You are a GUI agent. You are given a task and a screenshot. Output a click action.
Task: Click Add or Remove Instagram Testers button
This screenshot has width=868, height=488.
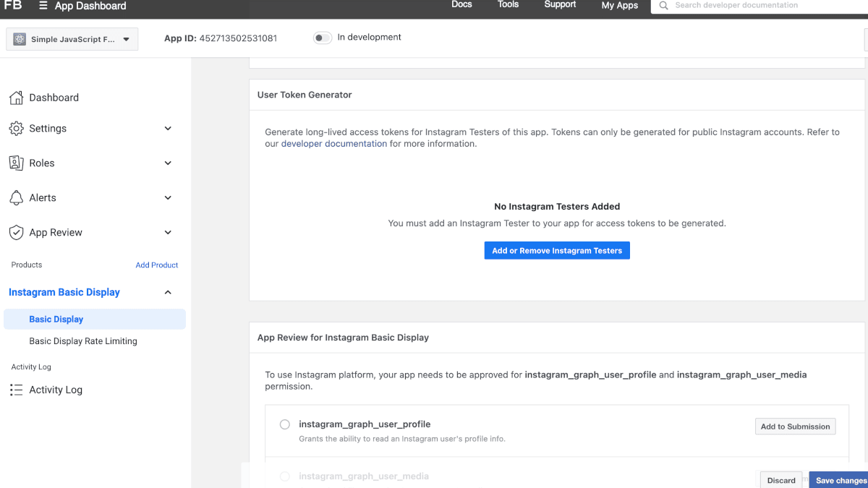pos(557,251)
